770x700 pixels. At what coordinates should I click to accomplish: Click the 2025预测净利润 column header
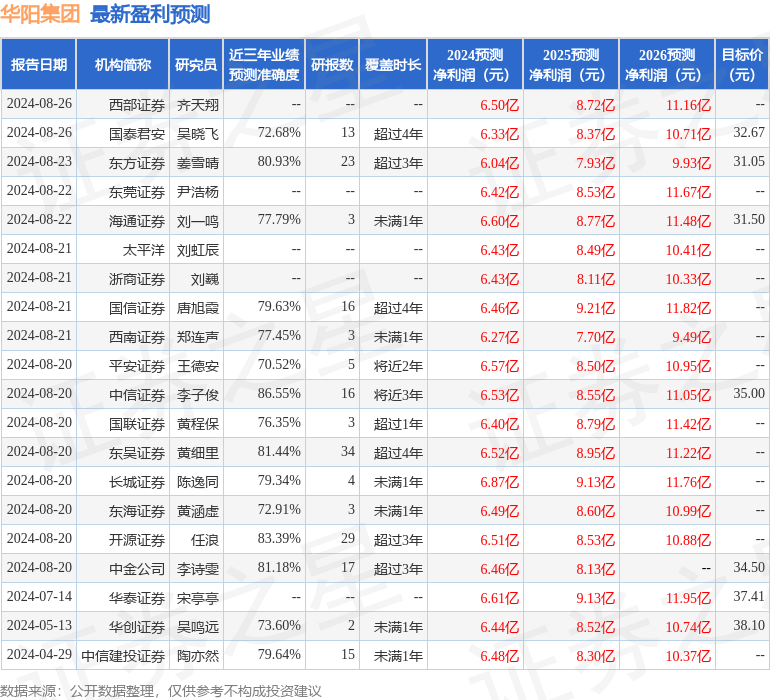[571, 65]
